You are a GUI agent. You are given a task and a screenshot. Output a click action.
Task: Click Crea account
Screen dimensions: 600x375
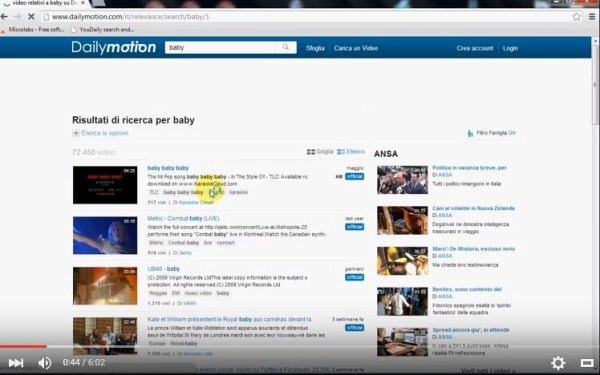[x=474, y=48]
